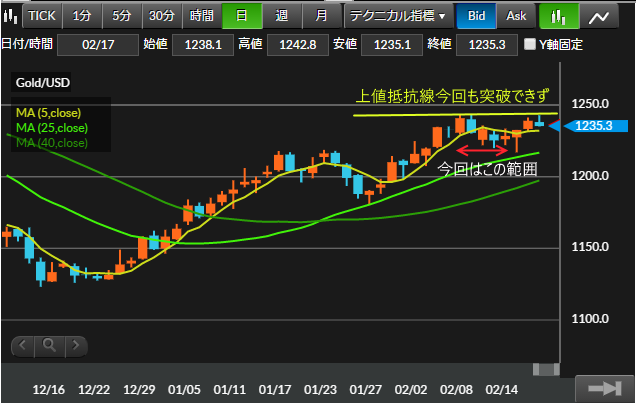Image resolution: width=636 pixels, height=404 pixels.
Task: Choose the line chart type icon
Action: pos(599,16)
